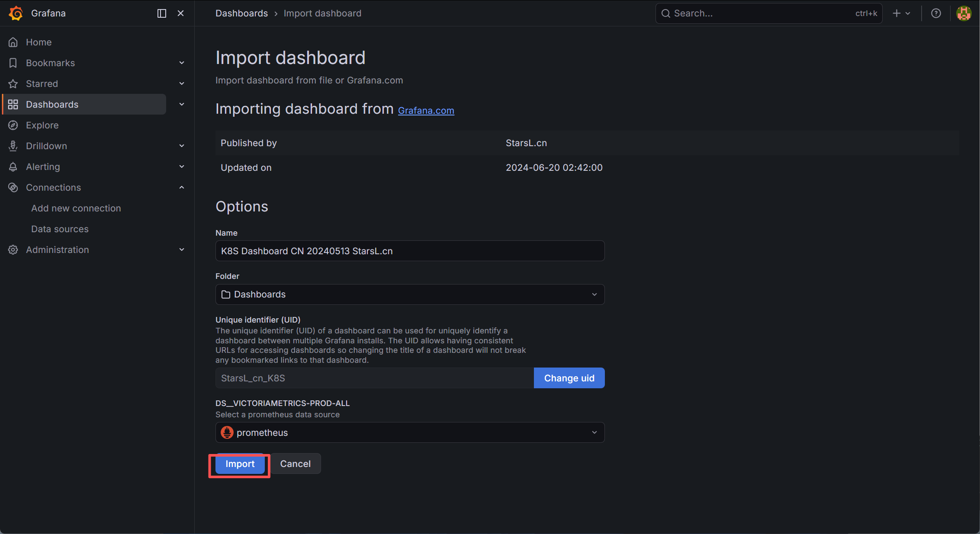The height and width of the screenshot is (534, 980).
Task: Follow the Grafana.com link
Action: 426,111
